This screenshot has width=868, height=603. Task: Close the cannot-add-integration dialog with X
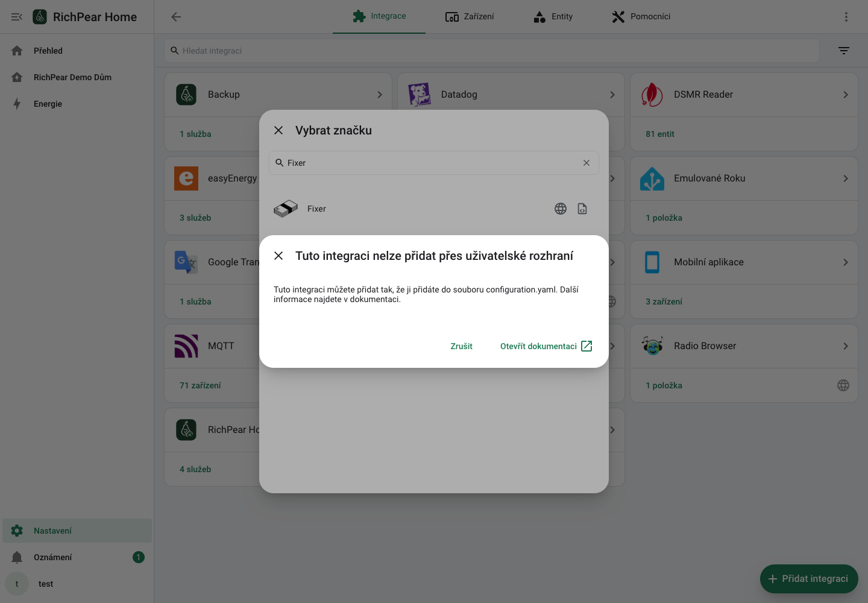tap(278, 256)
